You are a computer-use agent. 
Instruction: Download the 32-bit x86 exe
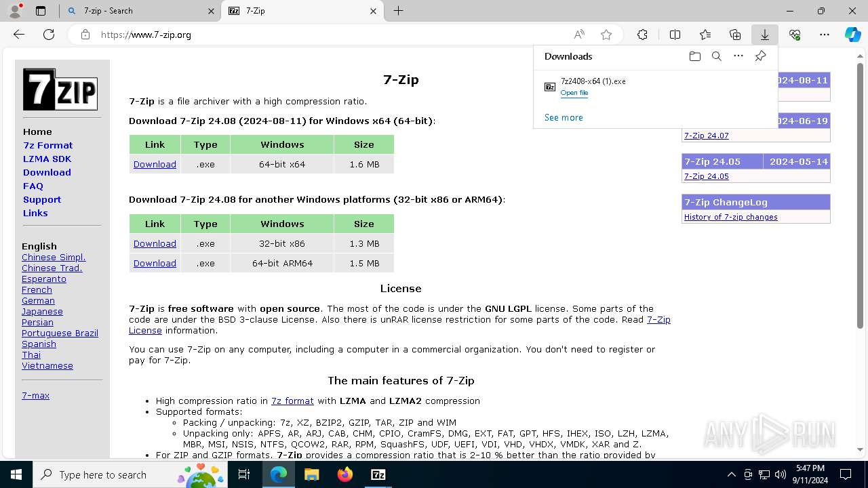(x=155, y=243)
